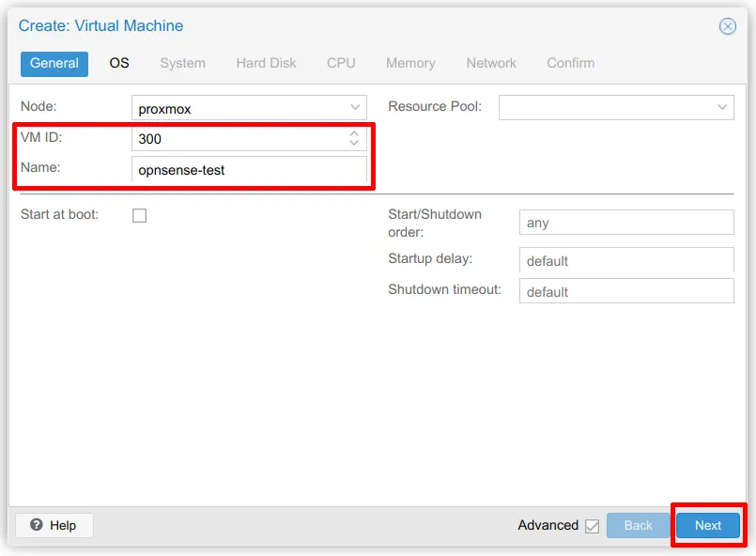Open the Network tab
Image resolution: width=756 pixels, height=556 pixels.
coord(491,63)
